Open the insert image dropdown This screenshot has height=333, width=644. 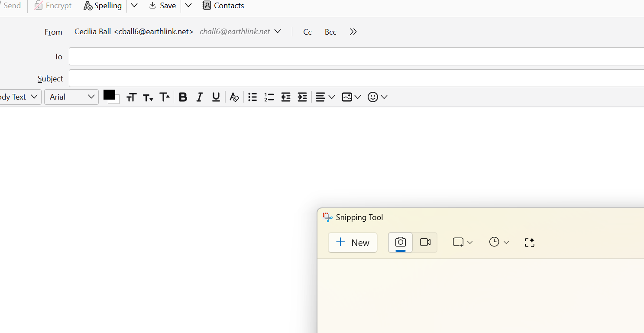(351, 97)
